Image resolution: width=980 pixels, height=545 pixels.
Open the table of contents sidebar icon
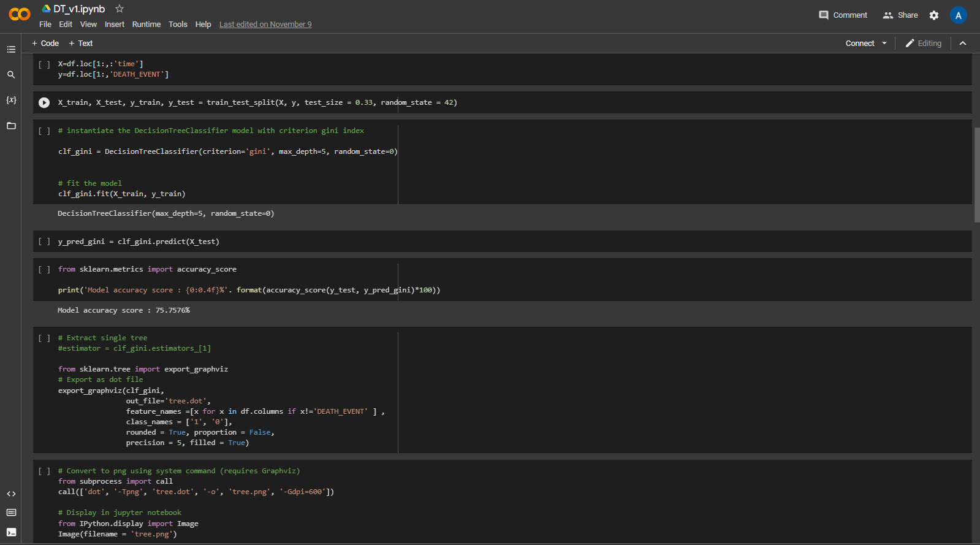[11, 49]
